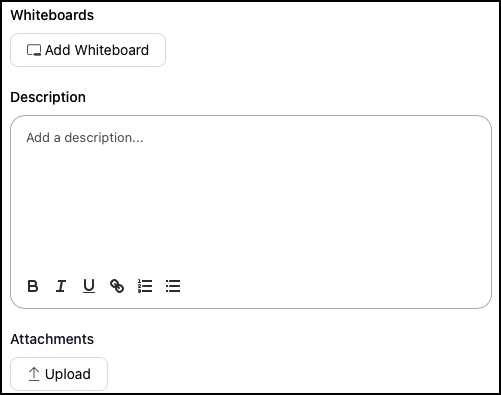Toggle italic formatting in the description editor
501x395 pixels.
61,286
